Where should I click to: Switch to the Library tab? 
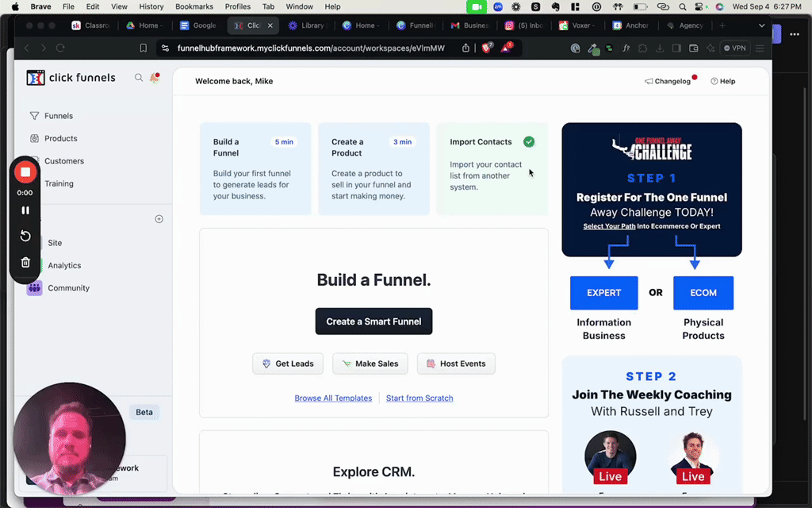click(307, 25)
